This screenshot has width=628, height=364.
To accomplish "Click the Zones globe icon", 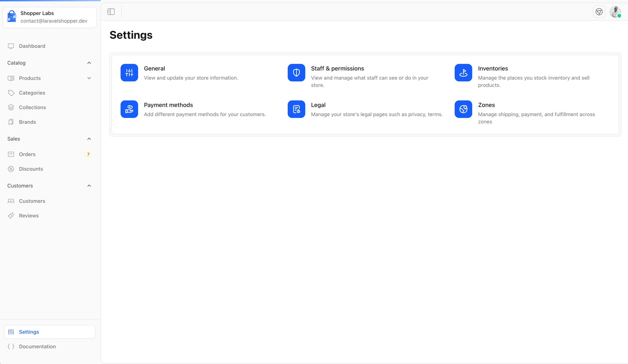I will coord(463,109).
